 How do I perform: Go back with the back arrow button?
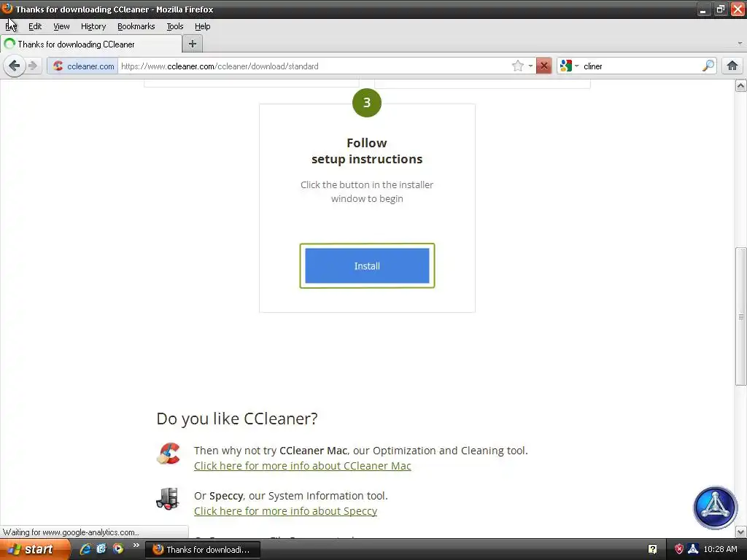pyautogui.click(x=15, y=66)
